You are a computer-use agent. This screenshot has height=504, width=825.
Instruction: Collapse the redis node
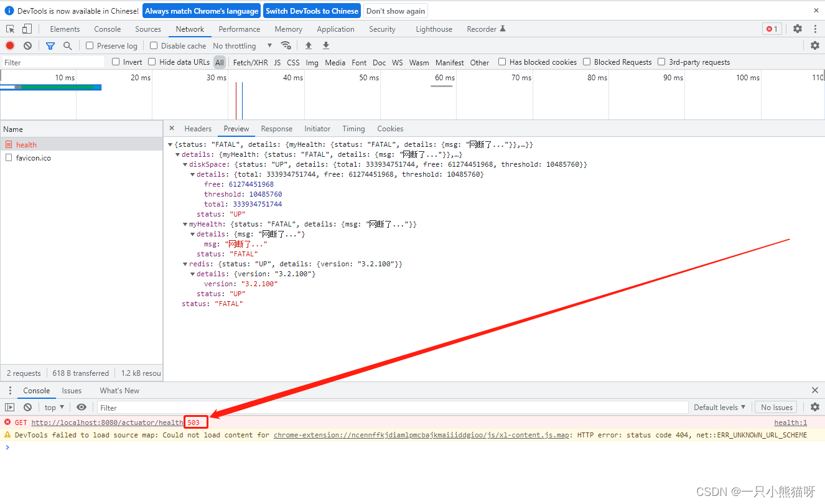point(185,264)
